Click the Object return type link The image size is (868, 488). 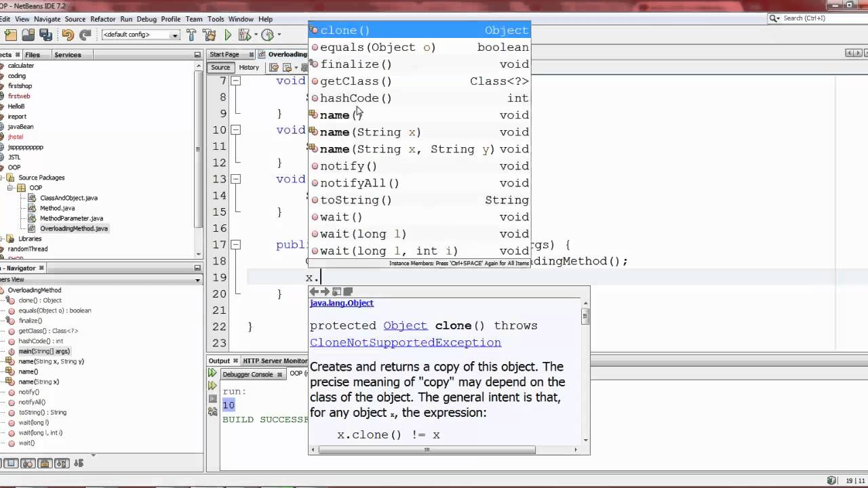tap(406, 325)
